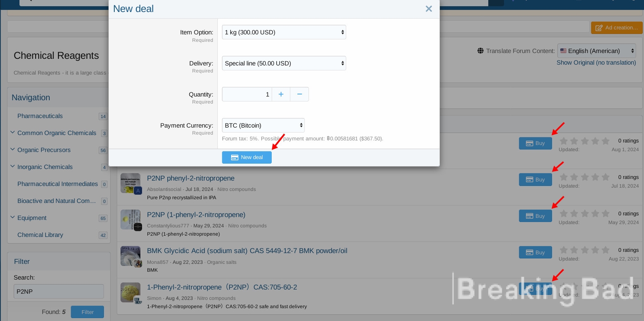The image size is (644, 321).
Task: Click fifth rating star on Jul 18, 2024 listing
Action: [605, 177]
